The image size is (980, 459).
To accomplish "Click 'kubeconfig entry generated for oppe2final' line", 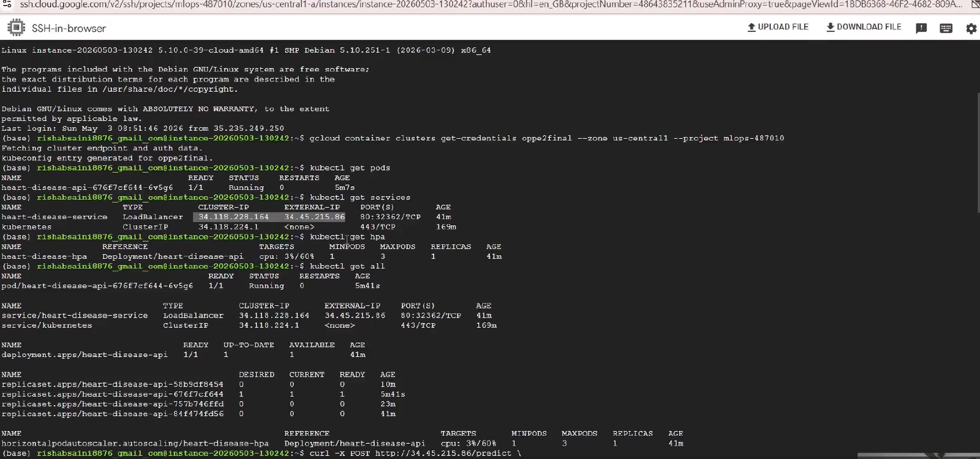I will tap(107, 158).
